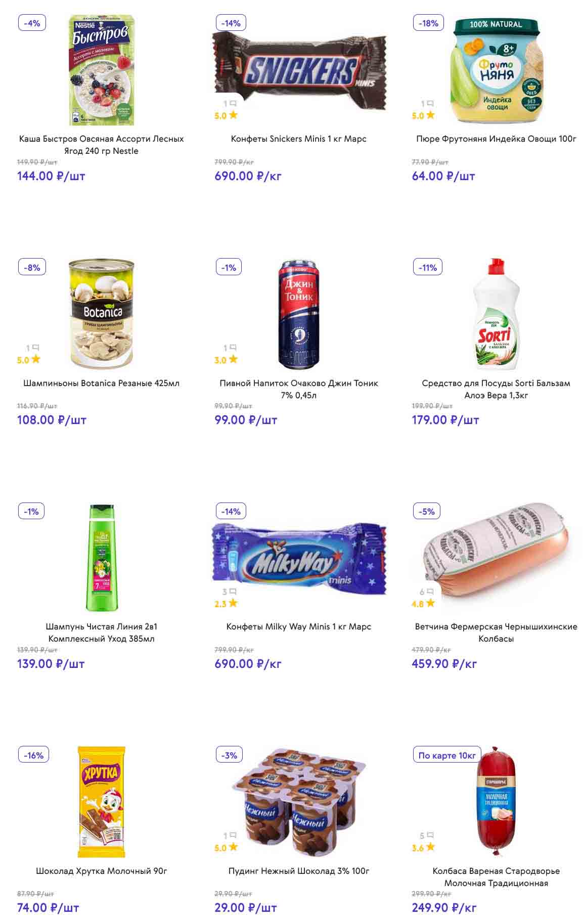Click the Хрутка chocolate bar image
583x924 pixels.
point(101,802)
